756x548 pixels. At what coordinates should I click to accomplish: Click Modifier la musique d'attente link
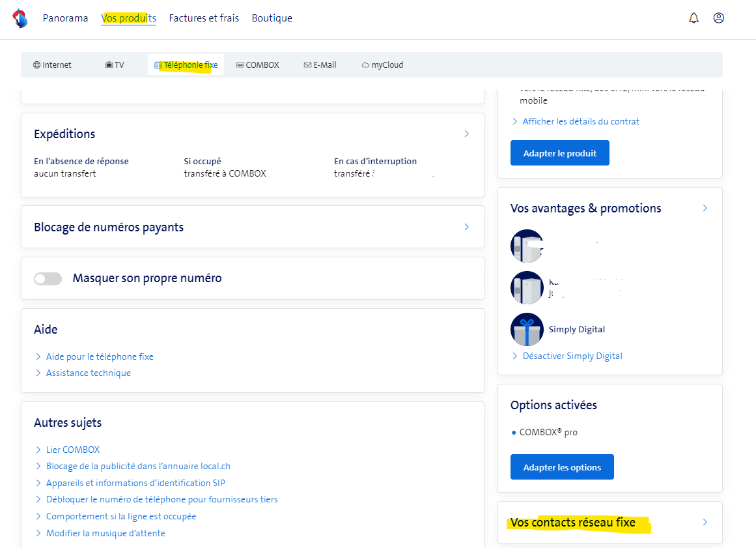coord(105,533)
